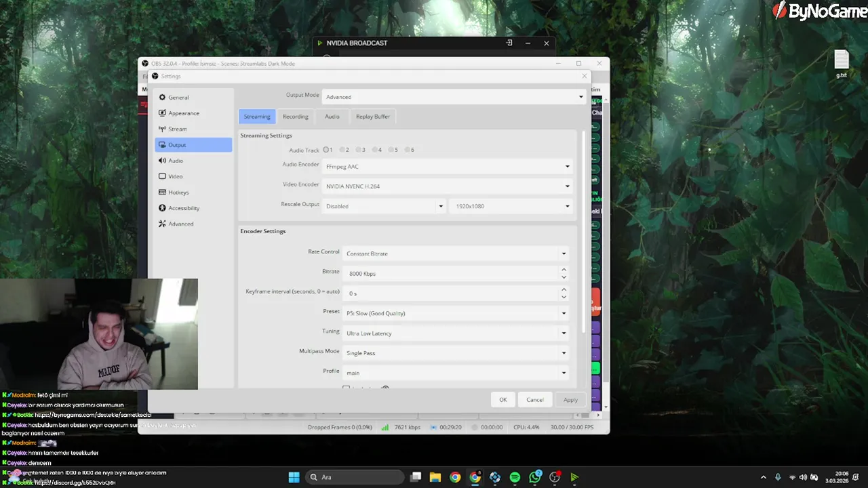The width and height of the screenshot is (868, 488).
Task: Go to Stream settings in the sidebar
Action: pyautogui.click(x=193, y=129)
